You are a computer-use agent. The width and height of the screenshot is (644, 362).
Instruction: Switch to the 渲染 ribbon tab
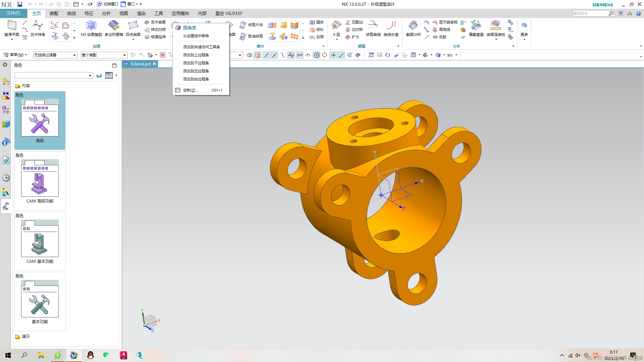(141, 13)
